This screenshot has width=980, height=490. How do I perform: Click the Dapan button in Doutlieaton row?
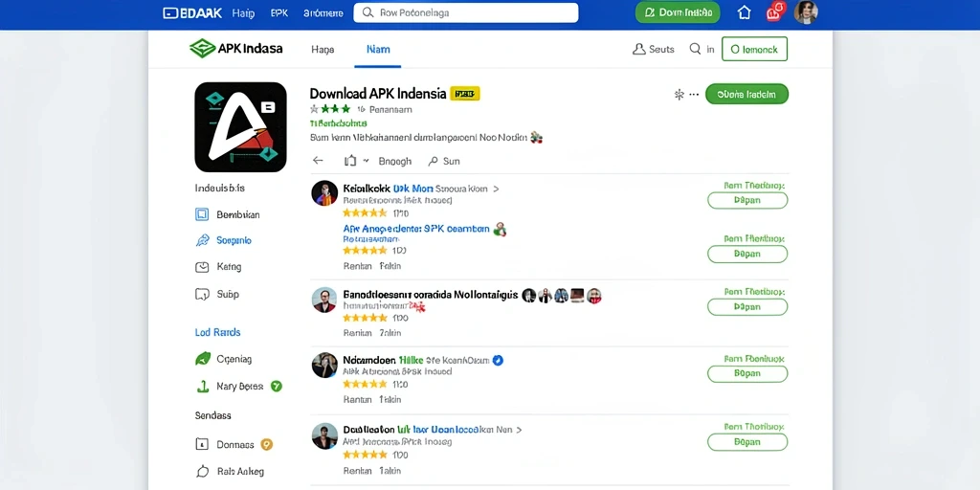(747, 442)
